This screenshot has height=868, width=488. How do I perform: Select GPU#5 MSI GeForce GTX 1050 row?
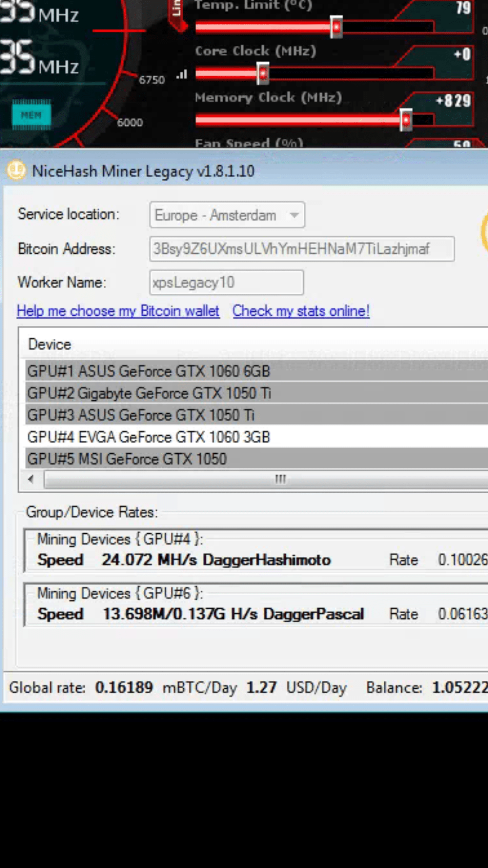click(x=127, y=459)
